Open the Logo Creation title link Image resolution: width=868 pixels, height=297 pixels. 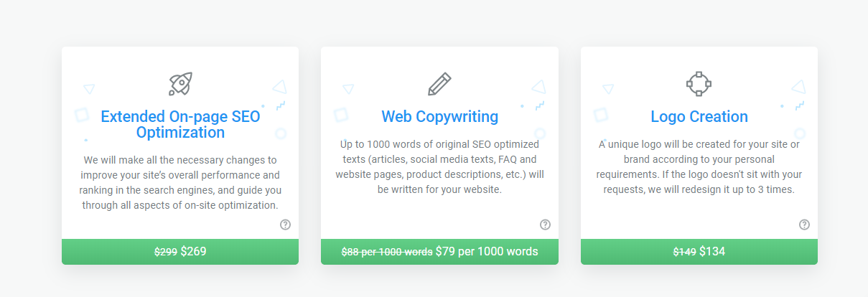pos(699,116)
